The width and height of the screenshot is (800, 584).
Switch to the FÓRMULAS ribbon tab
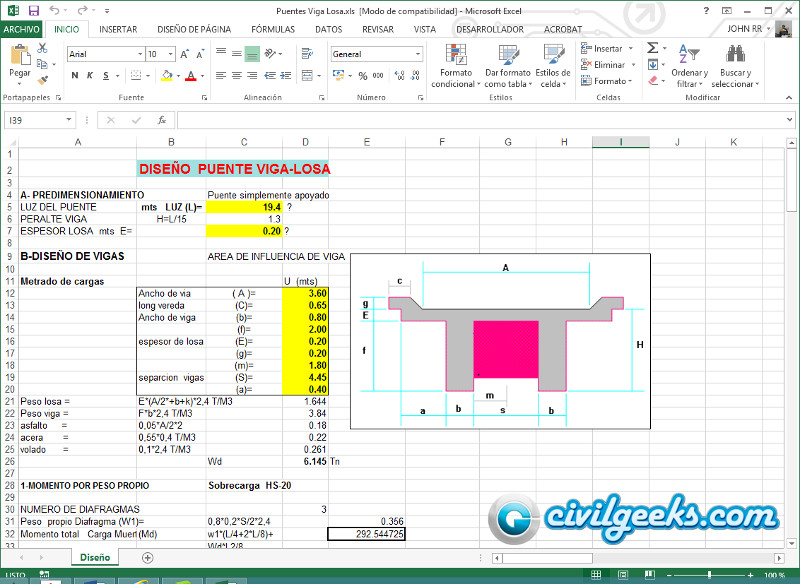[x=272, y=29]
